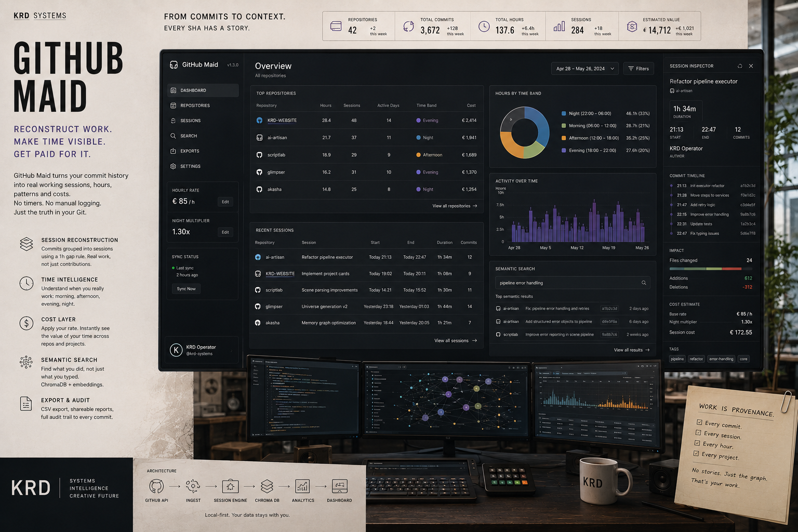
Task: Click the refresh icon in Session Inspector
Action: (x=740, y=66)
